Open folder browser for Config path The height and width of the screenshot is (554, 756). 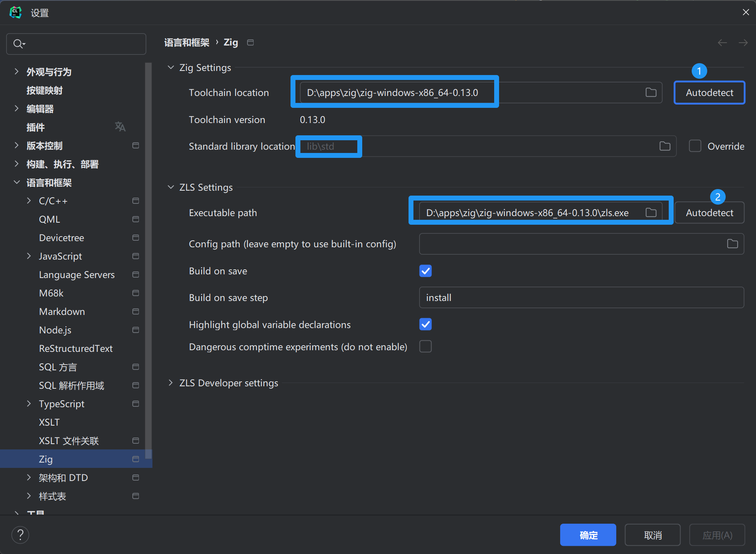732,244
